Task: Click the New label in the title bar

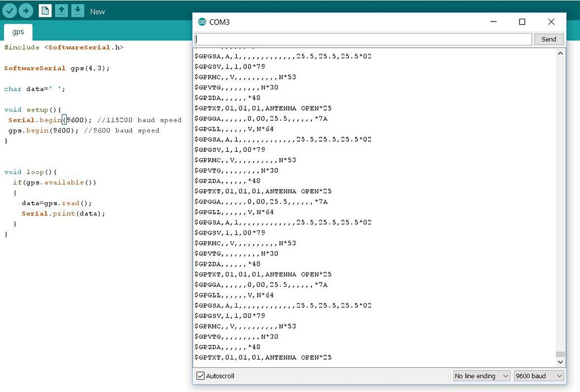Action: tap(97, 11)
